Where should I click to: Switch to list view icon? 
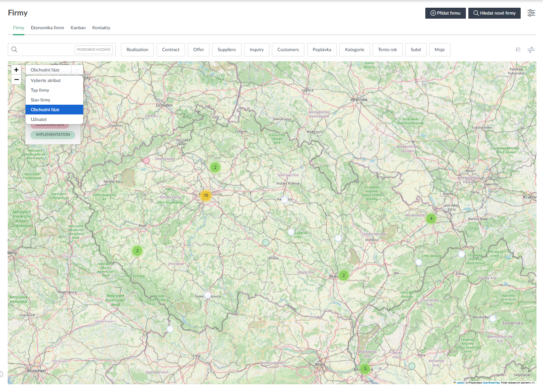tap(518, 50)
